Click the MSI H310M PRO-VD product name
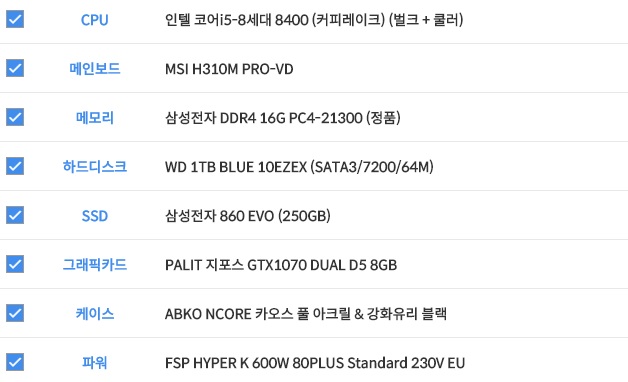This screenshot has height=382, width=628. (x=229, y=69)
